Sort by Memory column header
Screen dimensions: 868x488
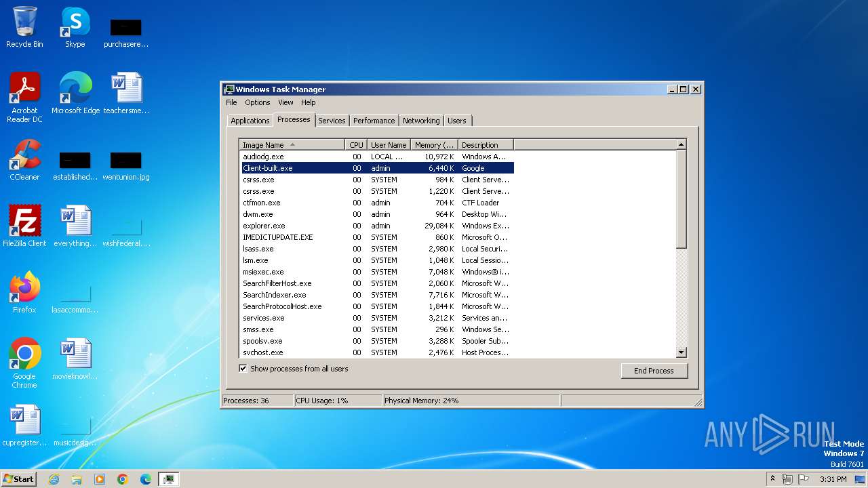(x=434, y=144)
